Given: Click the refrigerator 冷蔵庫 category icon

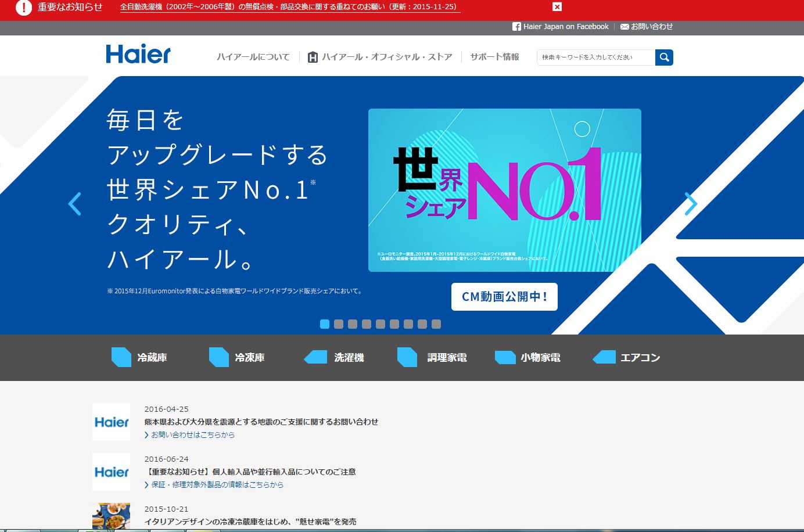Looking at the screenshot, I should pos(121,357).
